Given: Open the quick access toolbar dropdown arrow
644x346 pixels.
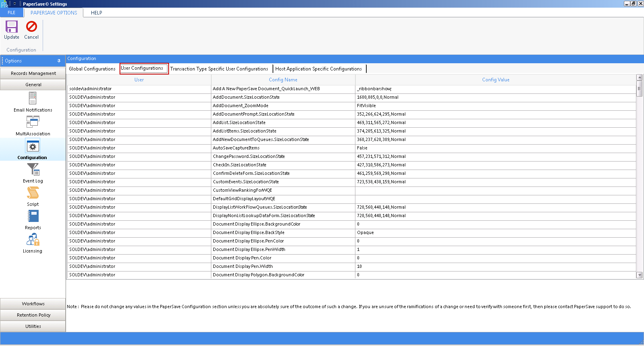Looking at the screenshot, I should 14,4.
